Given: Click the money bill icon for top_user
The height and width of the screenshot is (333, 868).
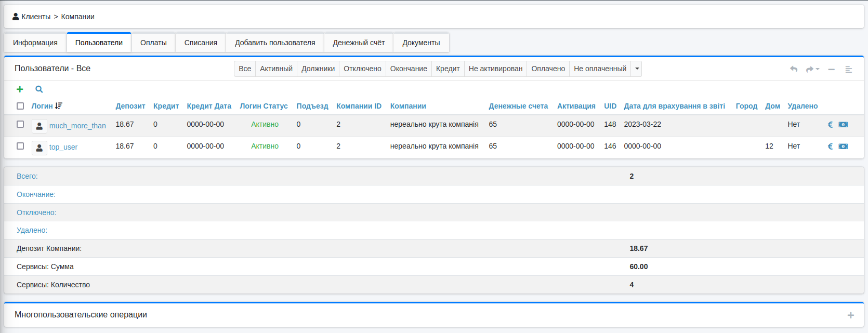Looking at the screenshot, I should 843,146.
